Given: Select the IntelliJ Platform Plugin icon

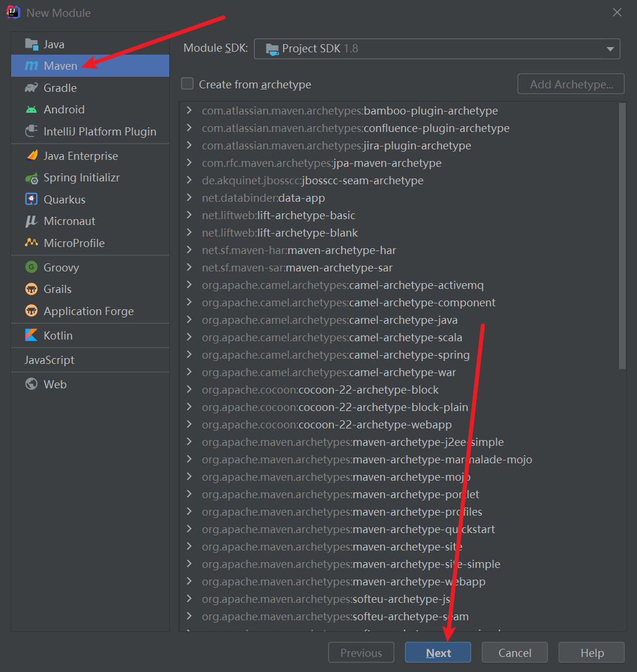Looking at the screenshot, I should (x=31, y=131).
